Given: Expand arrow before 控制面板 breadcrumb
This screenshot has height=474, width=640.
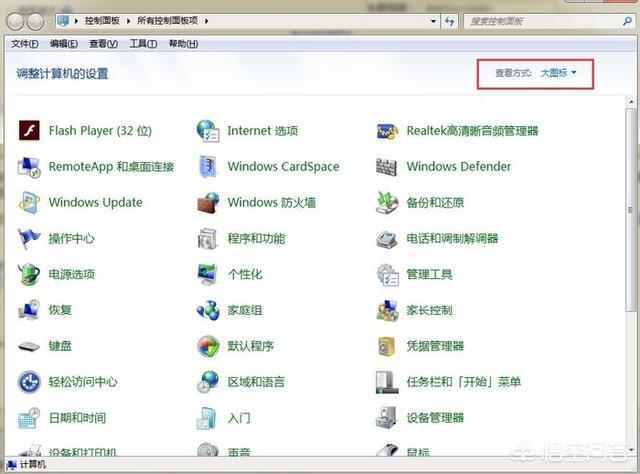Looking at the screenshot, I should coord(76,21).
